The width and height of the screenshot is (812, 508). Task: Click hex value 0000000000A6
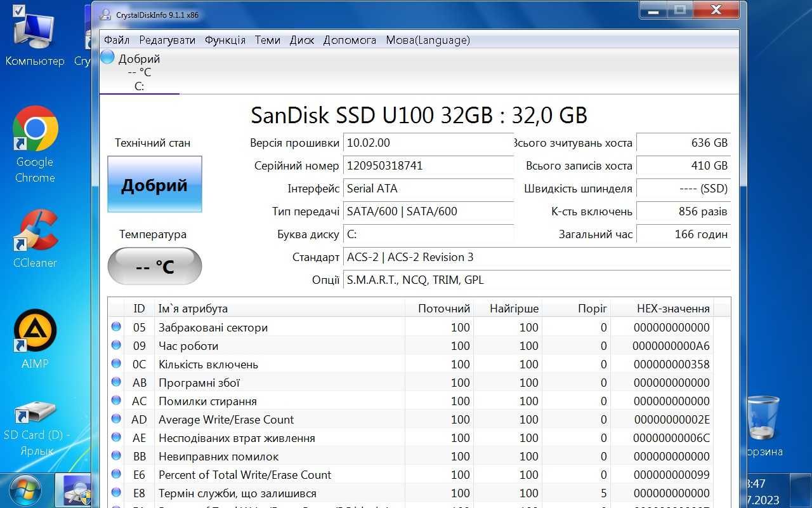671,346
